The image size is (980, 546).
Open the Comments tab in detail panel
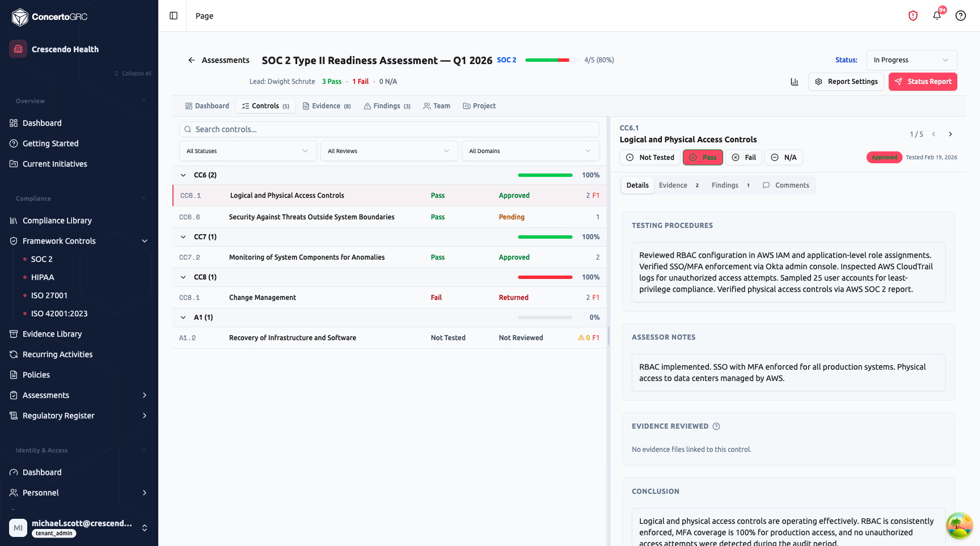pyautogui.click(x=786, y=185)
